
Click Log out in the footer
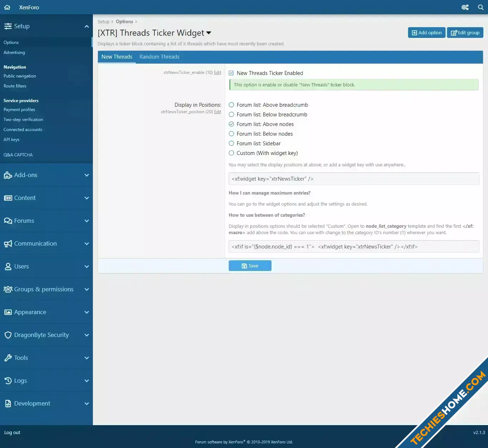coord(12,433)
